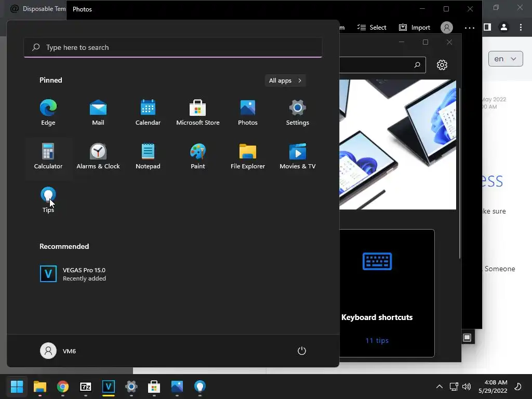Open the VM6 user account menu

pyautogui.click(x=58, y=351)
